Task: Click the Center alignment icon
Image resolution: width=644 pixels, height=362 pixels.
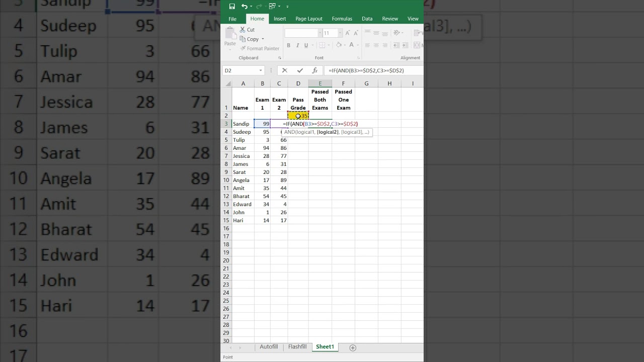Action: (x=376, y=45)
